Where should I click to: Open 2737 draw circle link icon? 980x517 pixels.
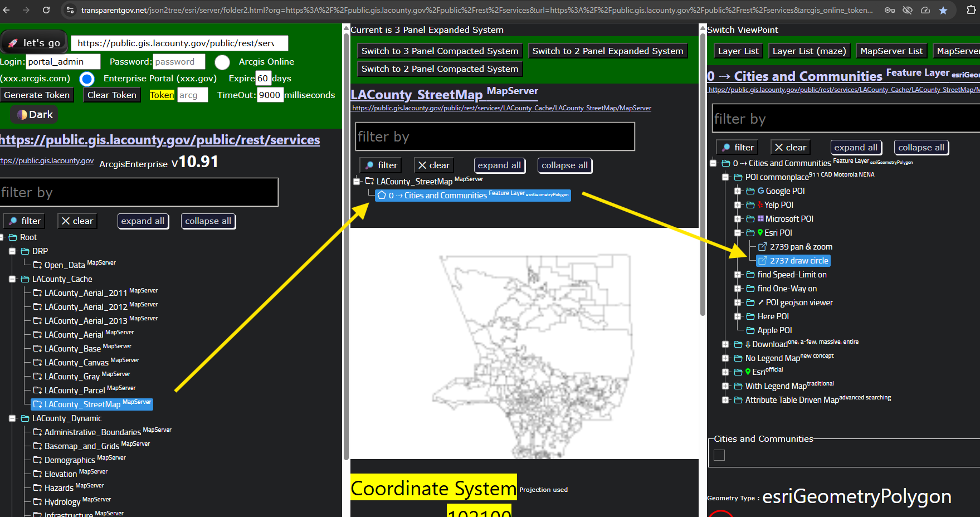[763, 261]
